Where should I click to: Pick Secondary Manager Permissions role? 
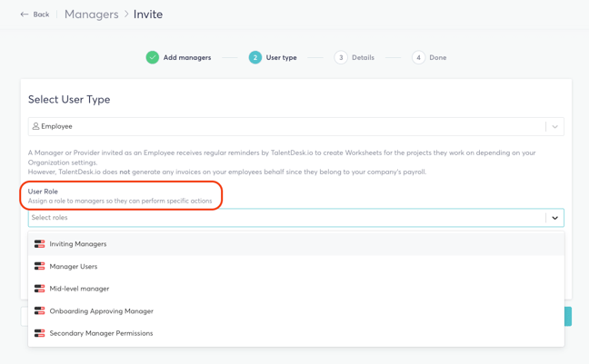pos(296,333)
